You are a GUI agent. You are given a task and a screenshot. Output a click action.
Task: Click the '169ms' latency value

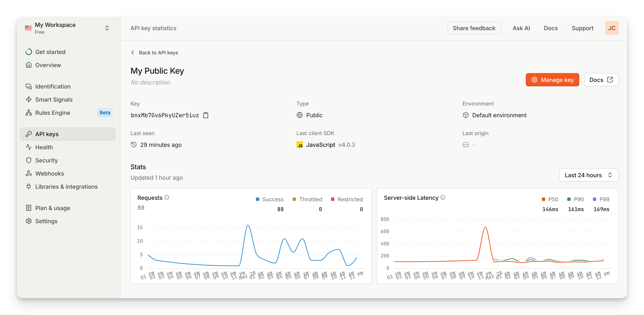601,209
